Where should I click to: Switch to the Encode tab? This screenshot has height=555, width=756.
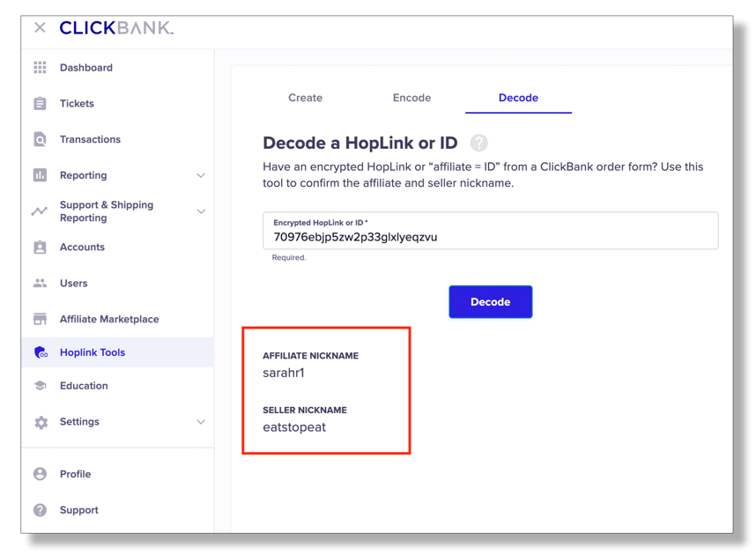(x=411, y=98)
